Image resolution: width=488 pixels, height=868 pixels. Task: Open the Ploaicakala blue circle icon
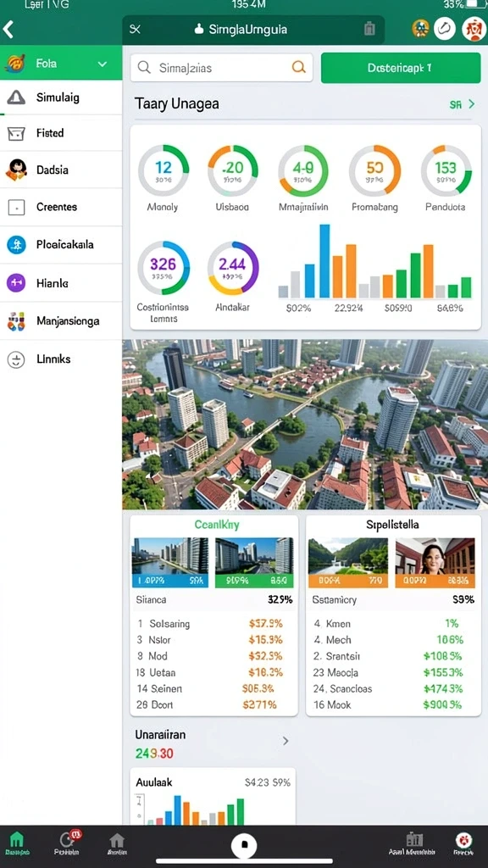(x=16, y=244)
